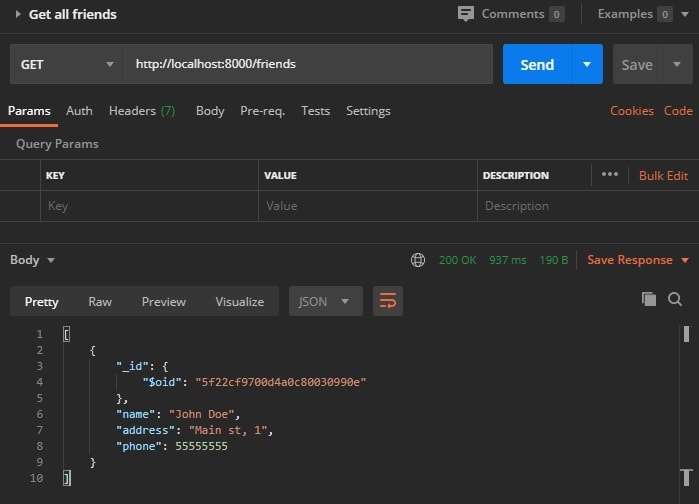The width and height of the screenshot is (699, 504).
Task: Open the Save options dropdown arrow
Action: pos(677,65)
